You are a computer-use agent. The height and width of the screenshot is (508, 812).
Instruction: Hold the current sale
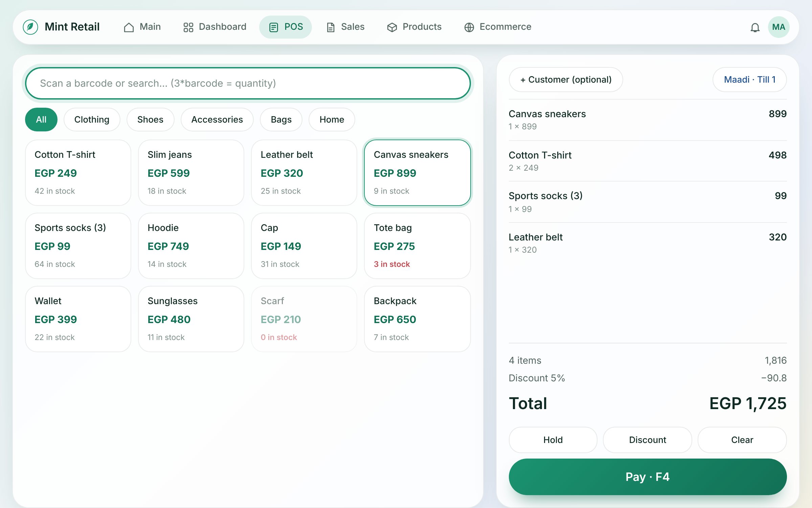553,440
